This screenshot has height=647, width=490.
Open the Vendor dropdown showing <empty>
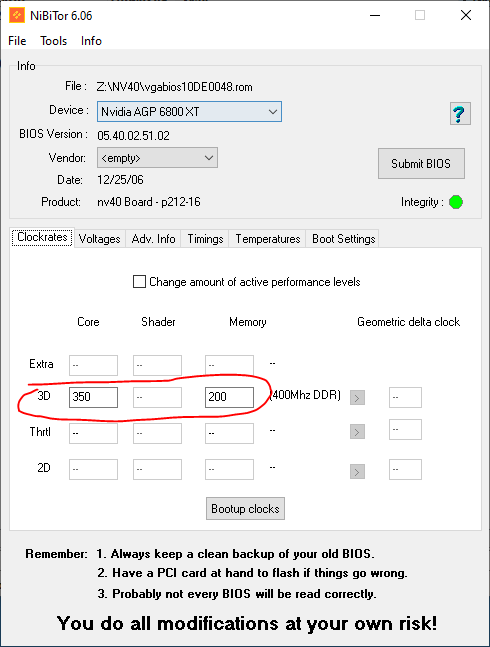click(157, 158)
